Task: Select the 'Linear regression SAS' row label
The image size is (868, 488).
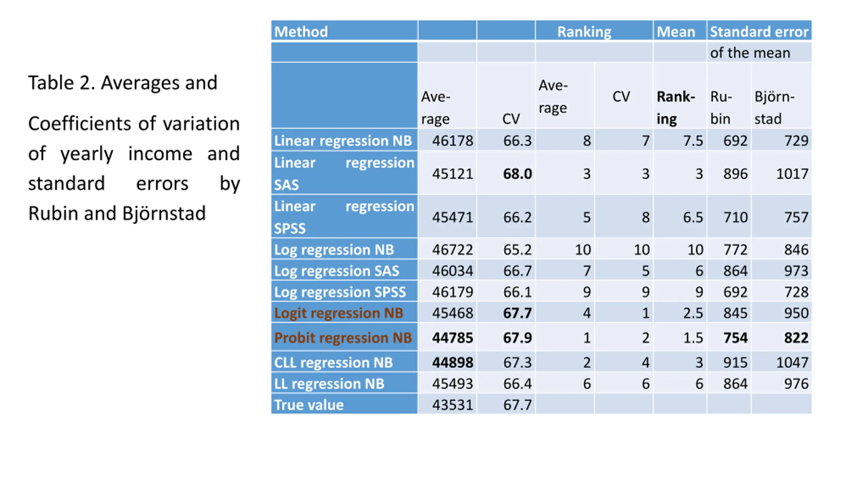Action: (344, 173)
